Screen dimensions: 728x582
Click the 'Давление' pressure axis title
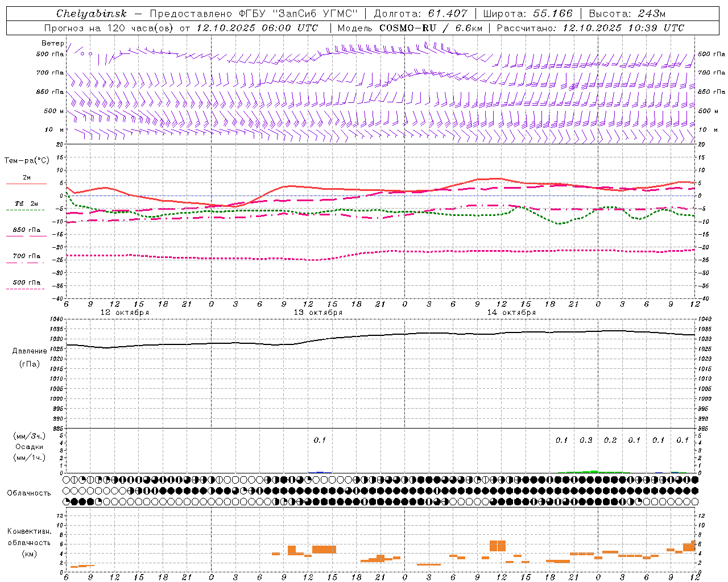pyautogui.click(x=30, y=351)
